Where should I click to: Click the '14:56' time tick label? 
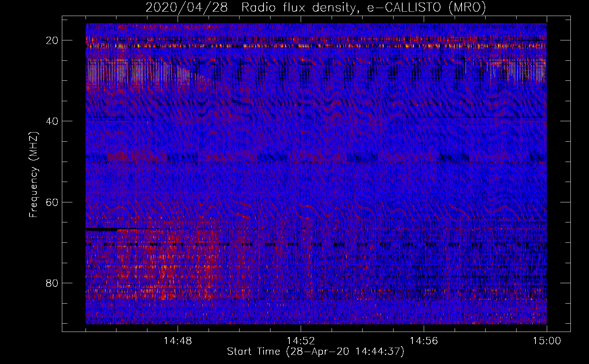(424, 341)
